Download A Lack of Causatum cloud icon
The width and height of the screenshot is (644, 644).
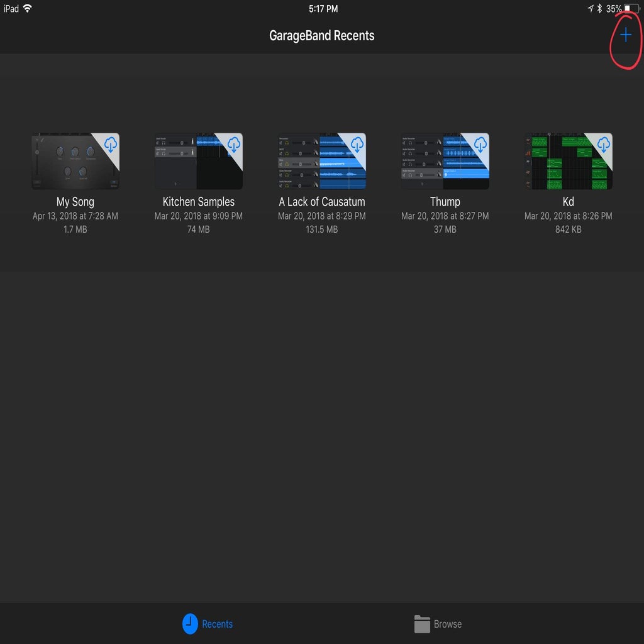click(x=357, y=145)
